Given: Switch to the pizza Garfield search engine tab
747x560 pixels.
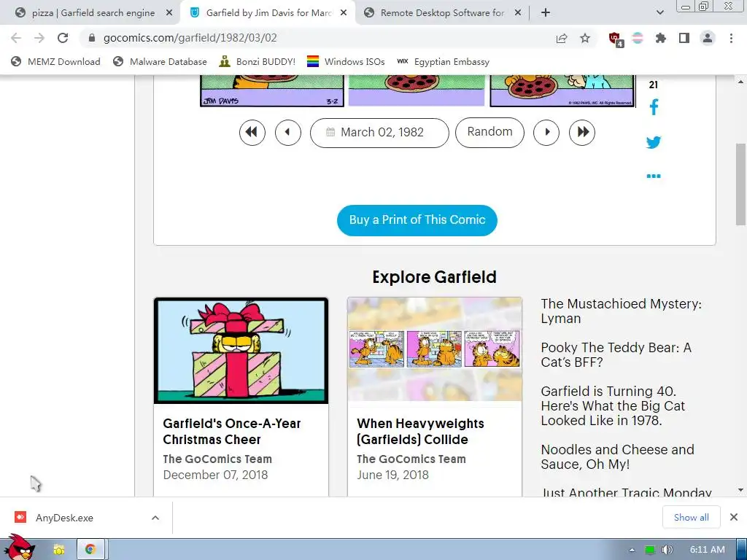Looking at the screenshot, I should [x=93, y=13].
